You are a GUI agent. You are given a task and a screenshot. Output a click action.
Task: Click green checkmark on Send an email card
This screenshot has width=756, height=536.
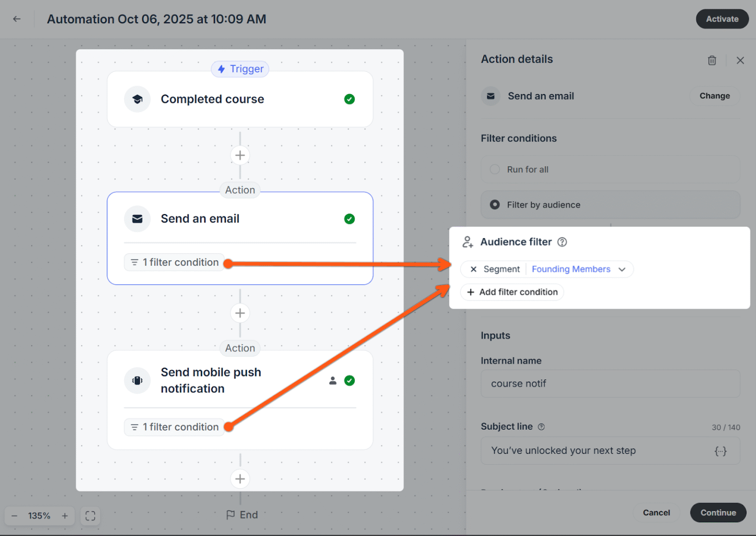pos(349,219)
